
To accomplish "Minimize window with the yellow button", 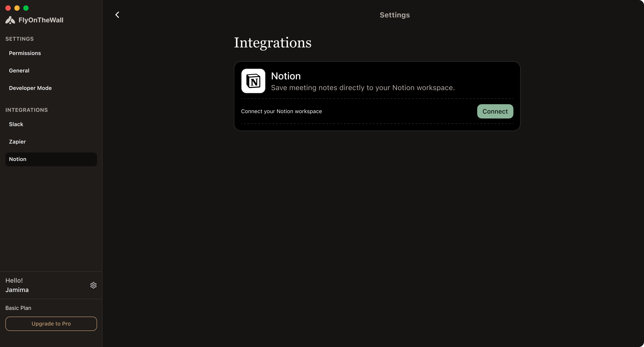I will point(17,8).
